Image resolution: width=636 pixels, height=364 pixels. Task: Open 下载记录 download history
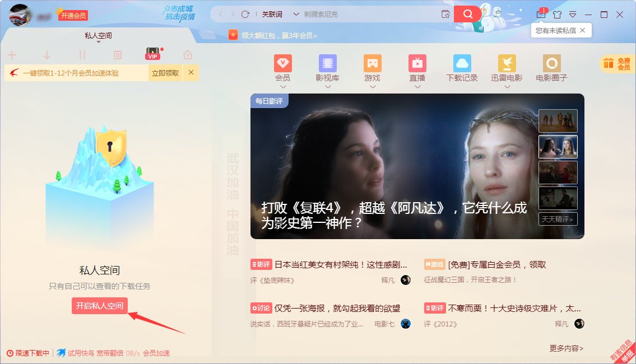pos(462,64)
